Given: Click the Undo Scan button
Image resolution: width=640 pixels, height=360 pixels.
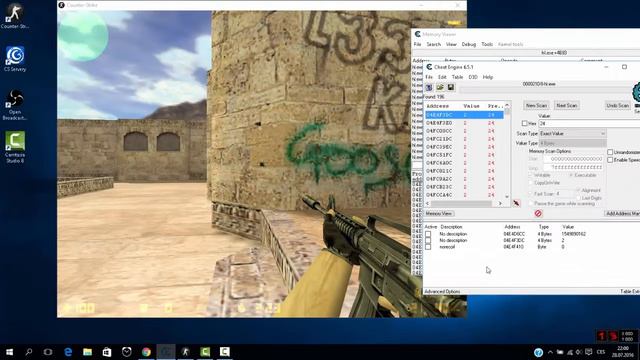Looking at the screenshot, I should pos(618,106).
